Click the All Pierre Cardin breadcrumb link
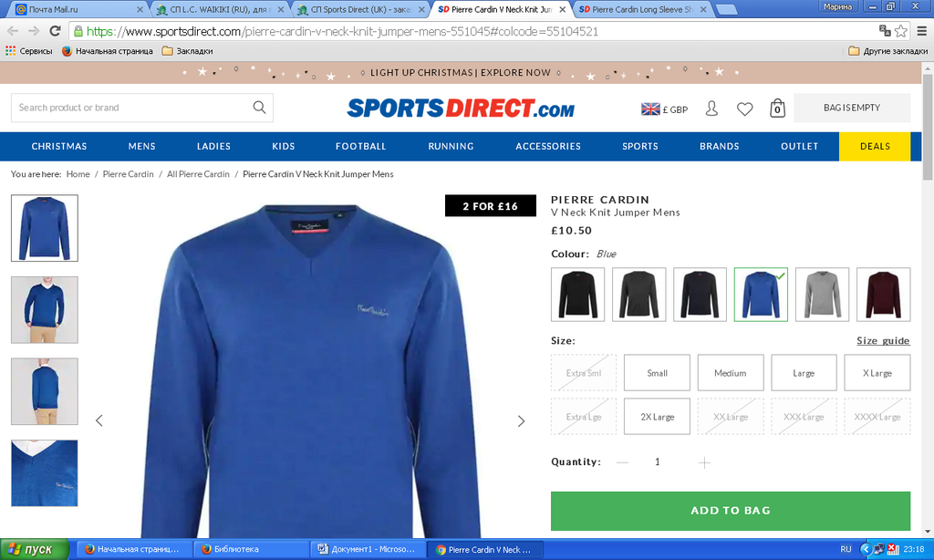This screenshot has width=934, height=560. pos(198,174)
